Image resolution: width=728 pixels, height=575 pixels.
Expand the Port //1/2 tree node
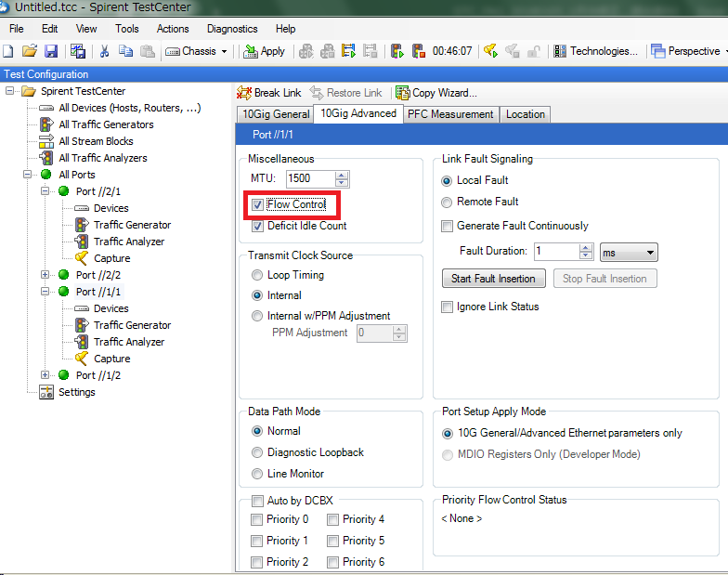coord(45,375)
